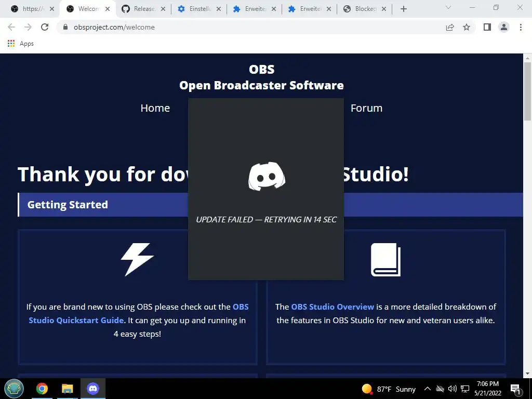Reload the current page
Image resolution: width=532 pixels, height=399 pixels.
pyautogui.click(x=45, y=27)
